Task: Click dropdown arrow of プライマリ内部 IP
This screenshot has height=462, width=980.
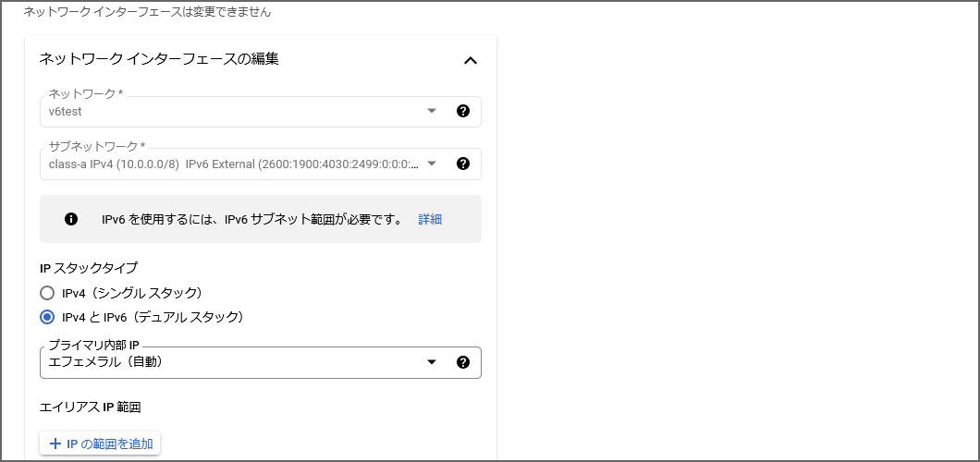Action: tap(431, 362)
